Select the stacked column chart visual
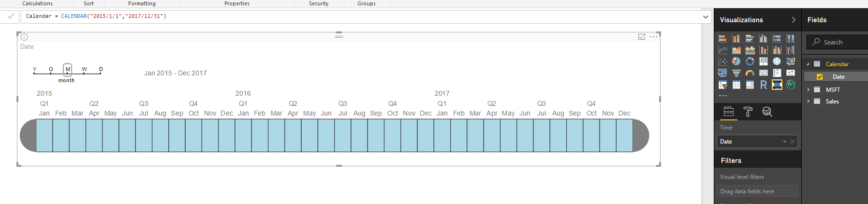 tap(736, 38)
